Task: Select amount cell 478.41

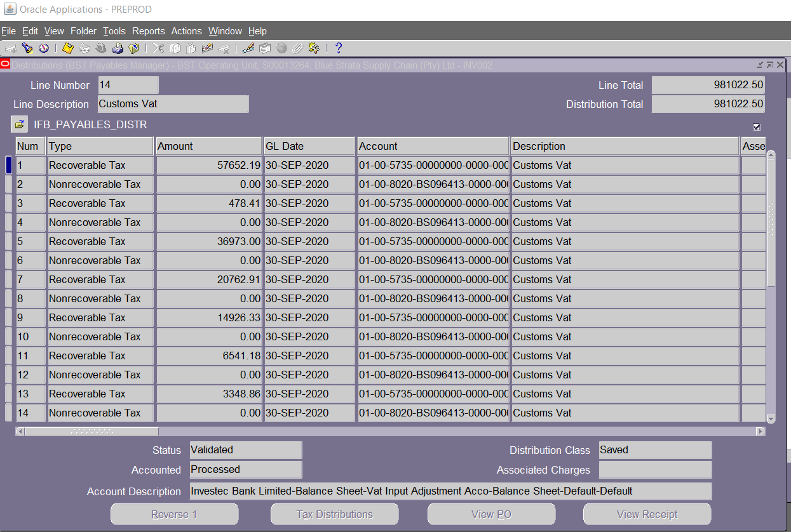Action: click(x=209, y=203)
